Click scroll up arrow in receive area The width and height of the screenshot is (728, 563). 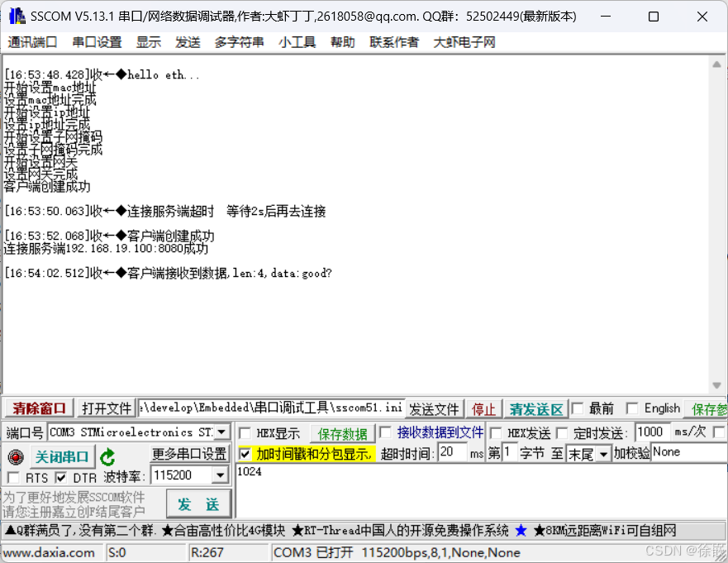pos(716,64)
